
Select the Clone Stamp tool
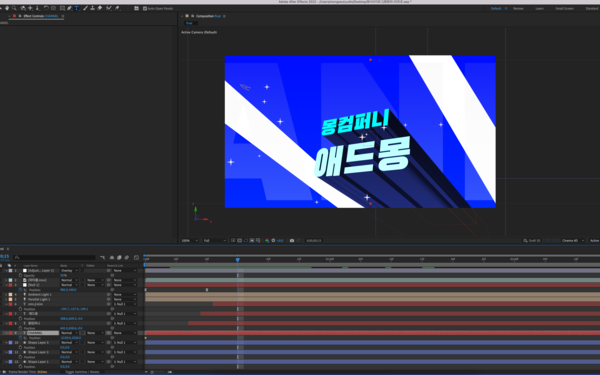pyautogui.click(x=93, y=8)
